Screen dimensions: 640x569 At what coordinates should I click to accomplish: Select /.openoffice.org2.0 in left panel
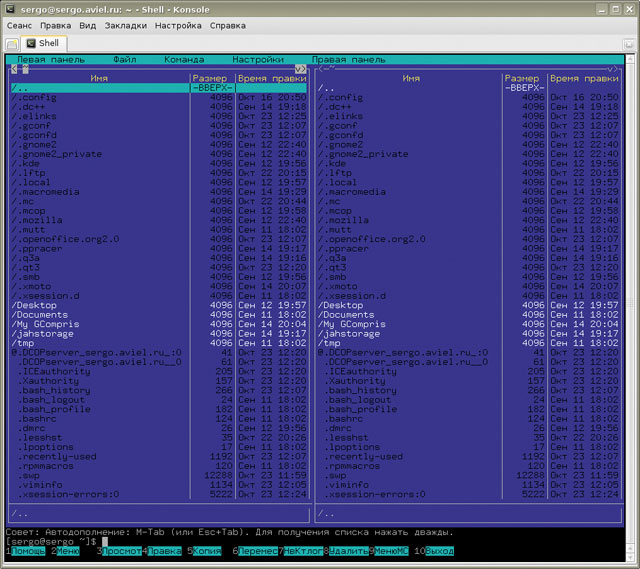pos(159,239)
